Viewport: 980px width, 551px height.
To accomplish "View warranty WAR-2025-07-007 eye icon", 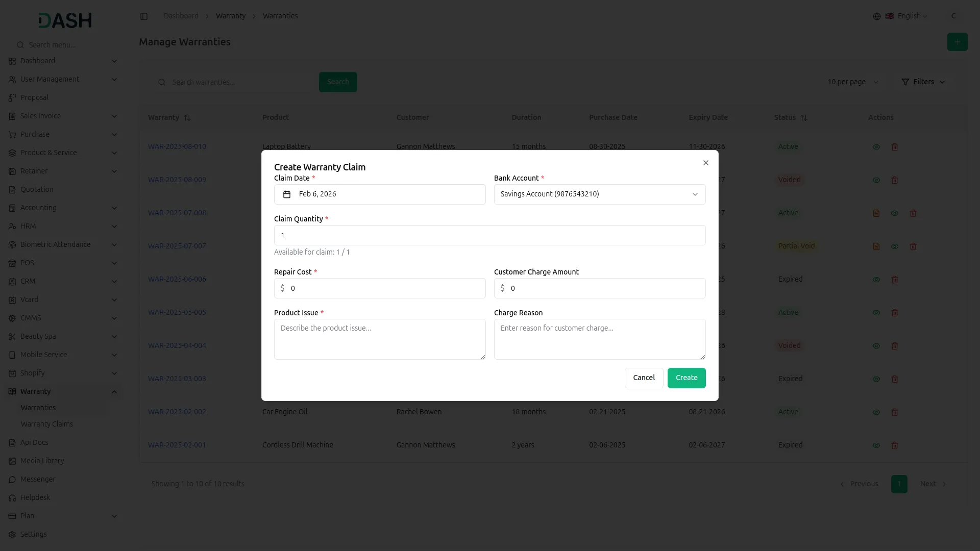I will 895,246.
